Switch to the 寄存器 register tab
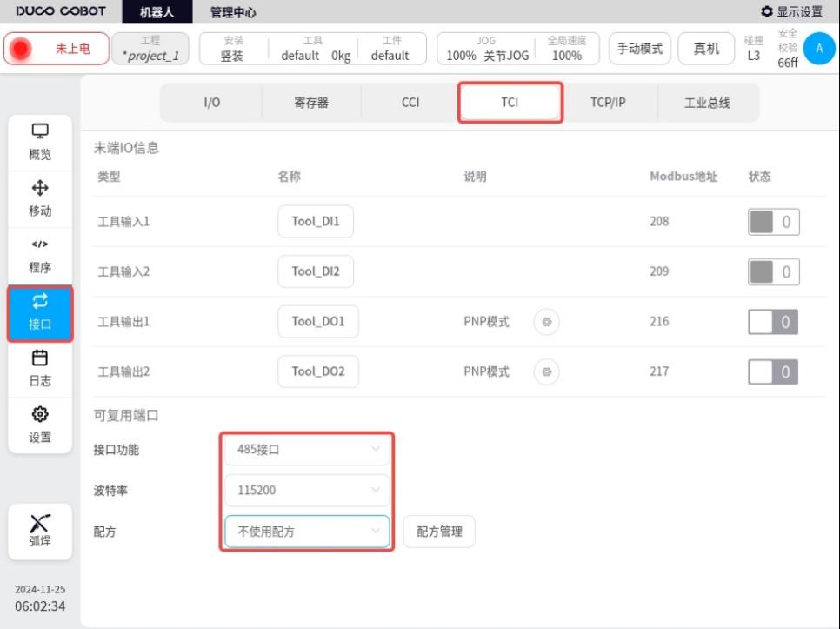840x629 pixels. (x=311, y=103)
